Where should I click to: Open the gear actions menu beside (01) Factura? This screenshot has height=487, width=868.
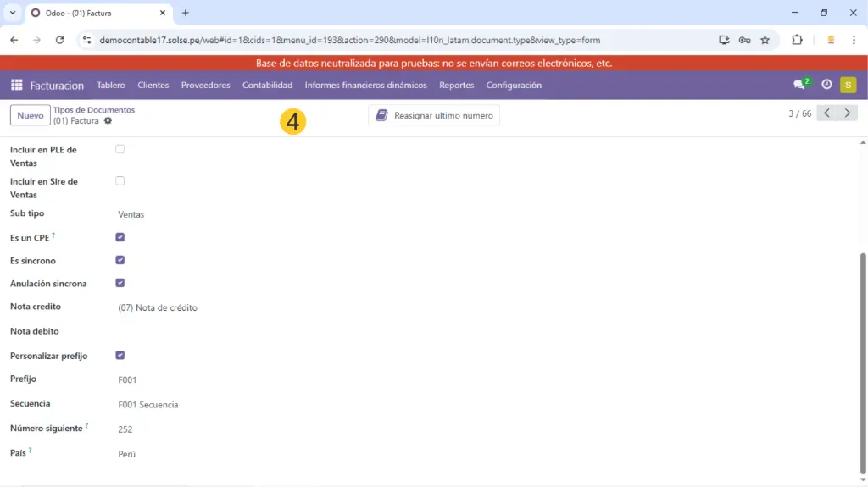point(108,121)
